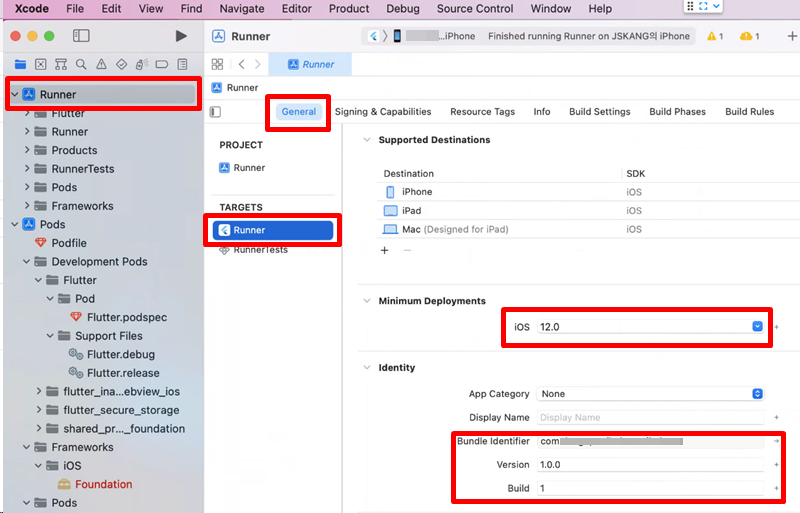Click the Run play button

(x=181, y=36)
